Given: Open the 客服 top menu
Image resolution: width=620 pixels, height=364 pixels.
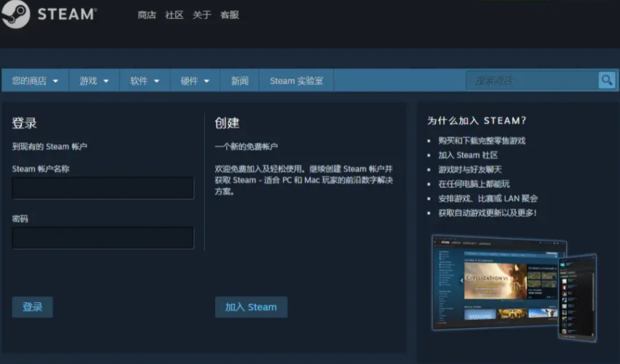Looking at the screenshot, I should tap(229, 15).
